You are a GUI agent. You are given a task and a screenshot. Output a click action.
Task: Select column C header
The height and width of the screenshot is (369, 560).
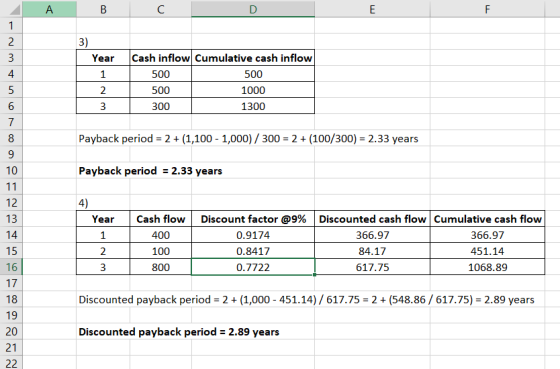pos(161,9)
